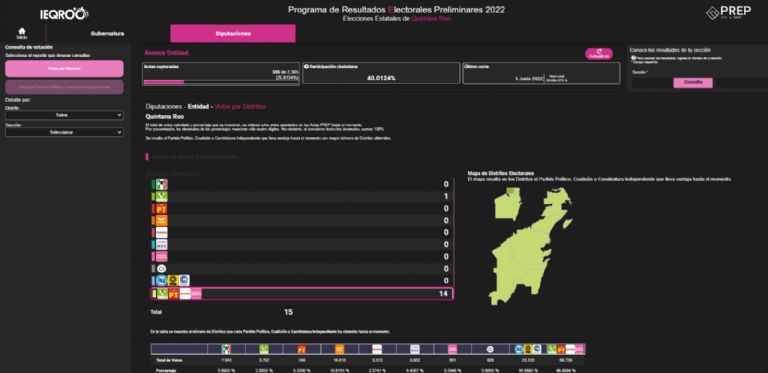Open the Diputaciones tab
The image size is (768, 373).
click(x=233, y=34)
